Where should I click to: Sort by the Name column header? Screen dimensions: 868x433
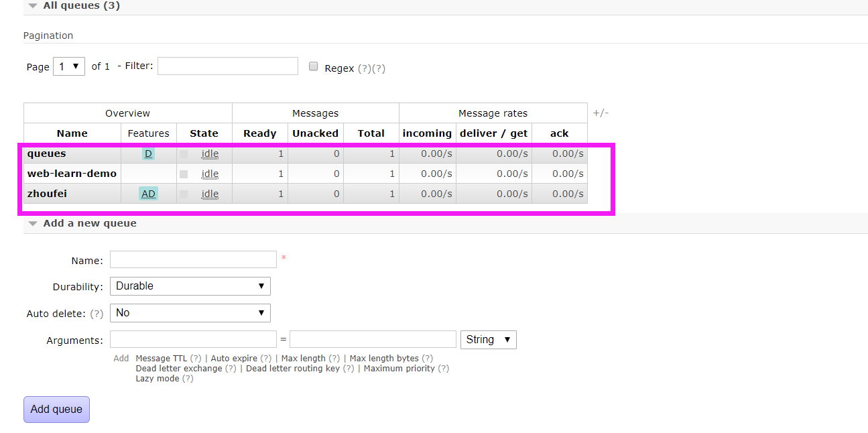point(72,133)
